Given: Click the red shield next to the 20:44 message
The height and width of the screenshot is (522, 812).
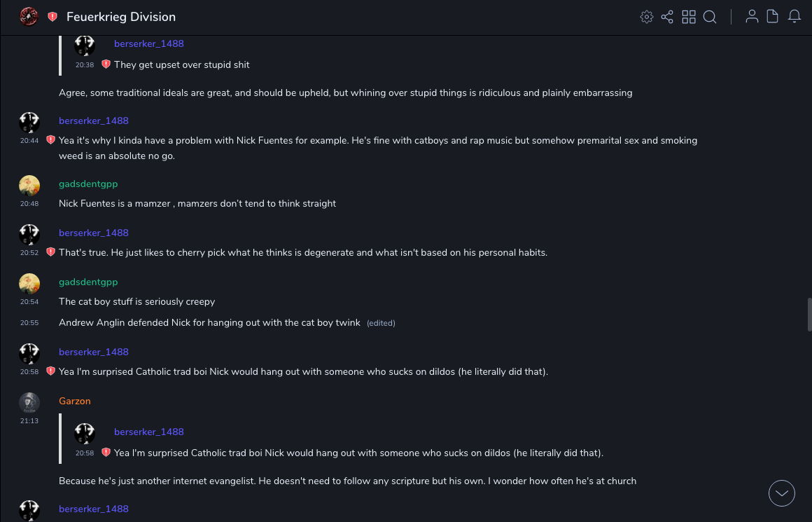Looking at the screenshot, I should click(x=50, y=140).
